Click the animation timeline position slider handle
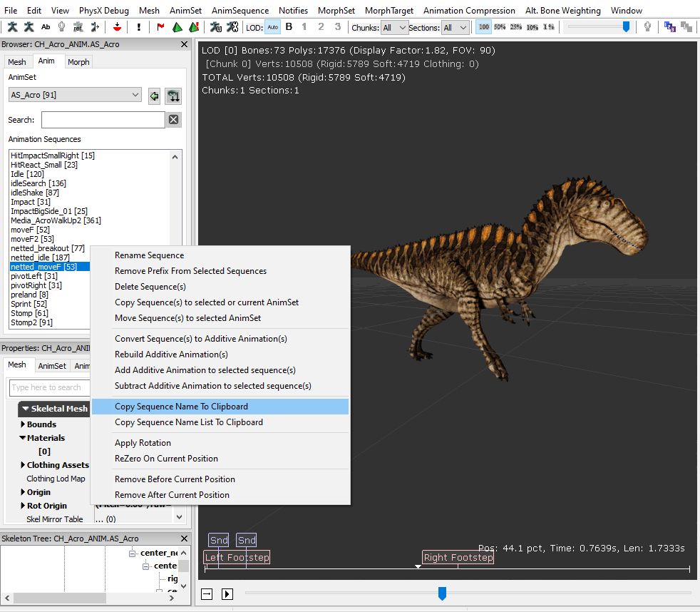The height and width of the screenshot is (612, 700). [442, 593]
